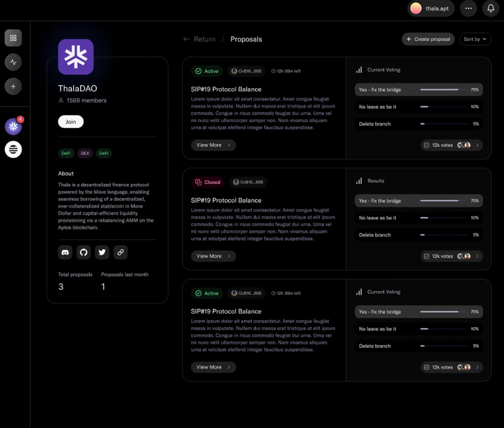Click the plus icon in left sidebar

pos(13,86)
